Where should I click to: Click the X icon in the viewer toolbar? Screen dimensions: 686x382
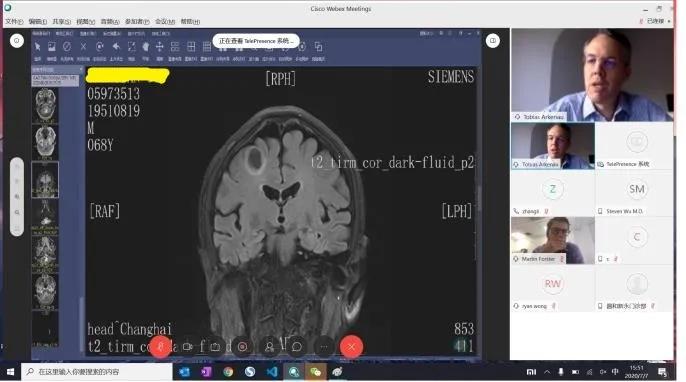coord(83,46)
